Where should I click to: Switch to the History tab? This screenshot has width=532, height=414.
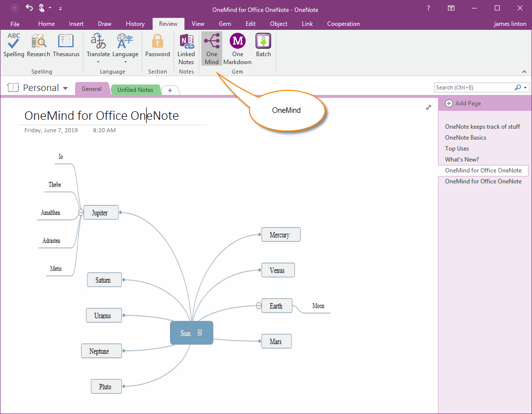[135, 24]
